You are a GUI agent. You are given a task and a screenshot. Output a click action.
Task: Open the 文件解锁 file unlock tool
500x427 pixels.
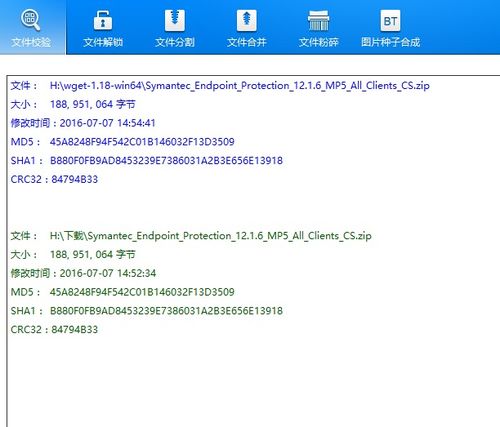point(103,28)
